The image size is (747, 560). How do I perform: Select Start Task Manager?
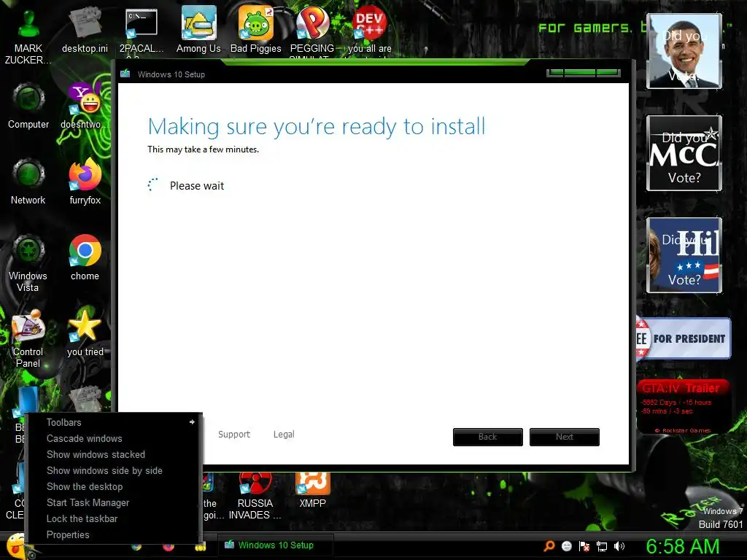click(x=88, y=503)
